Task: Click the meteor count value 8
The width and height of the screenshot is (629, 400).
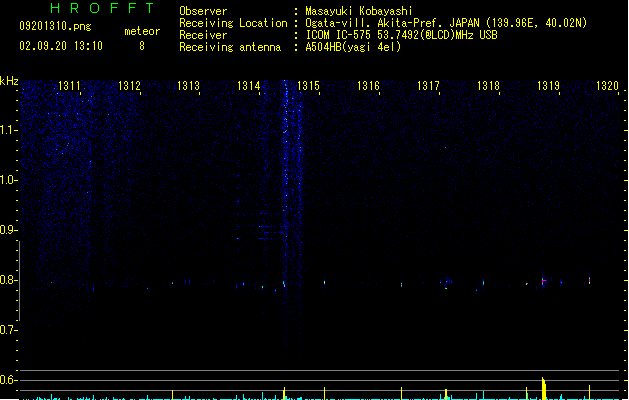Action: tap(142, 46)
